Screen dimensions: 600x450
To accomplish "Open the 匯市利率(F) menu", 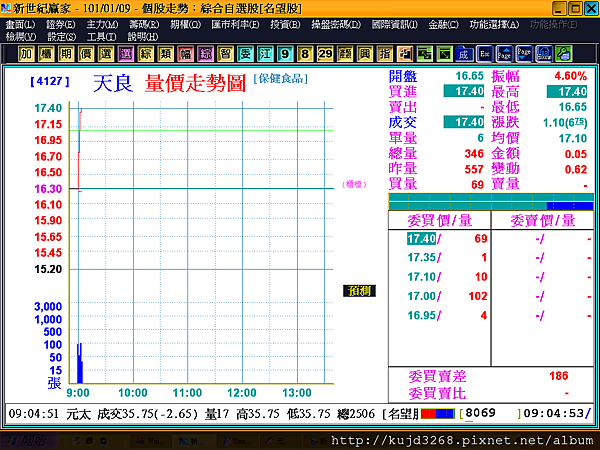I will coord(235,25).
